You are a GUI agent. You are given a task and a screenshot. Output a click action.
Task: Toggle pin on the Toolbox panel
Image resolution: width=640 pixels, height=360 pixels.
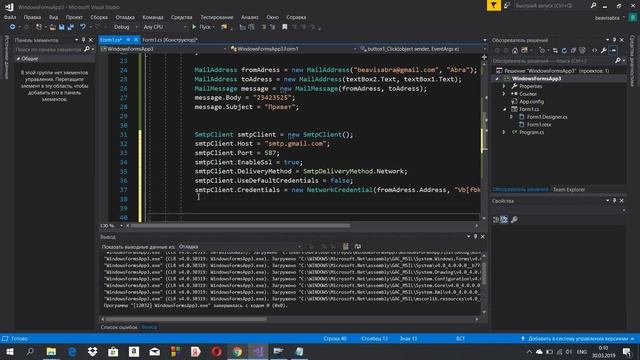[x=83, y=40]
